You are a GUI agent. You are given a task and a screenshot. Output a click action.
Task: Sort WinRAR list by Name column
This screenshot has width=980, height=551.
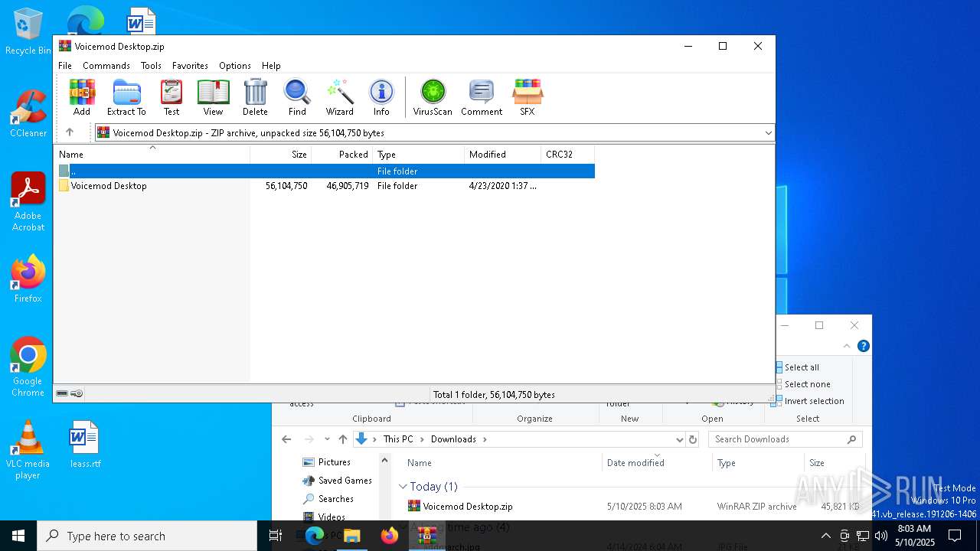pos(153,154)
